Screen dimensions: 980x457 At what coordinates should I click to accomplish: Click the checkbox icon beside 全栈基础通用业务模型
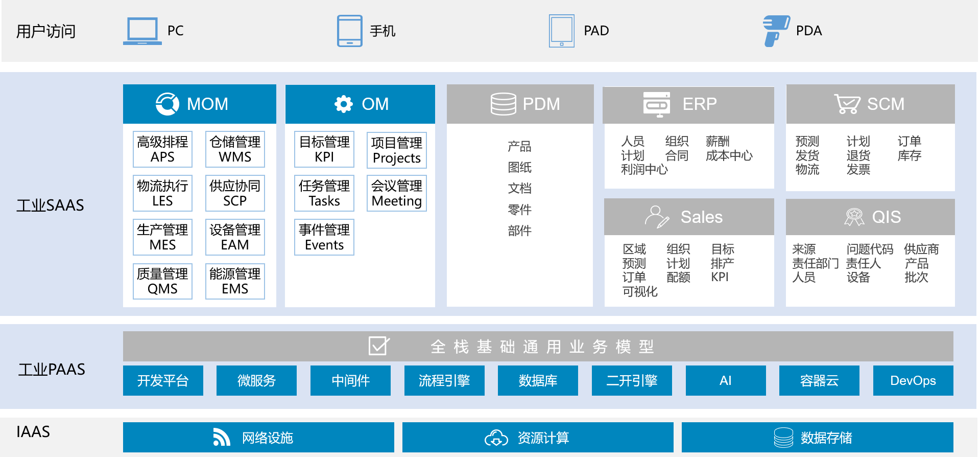pos(379,346)
